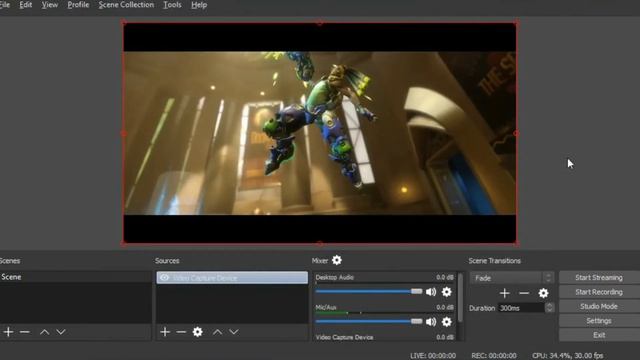
Task: Click Start Streaming button
Action: (599, 278)
